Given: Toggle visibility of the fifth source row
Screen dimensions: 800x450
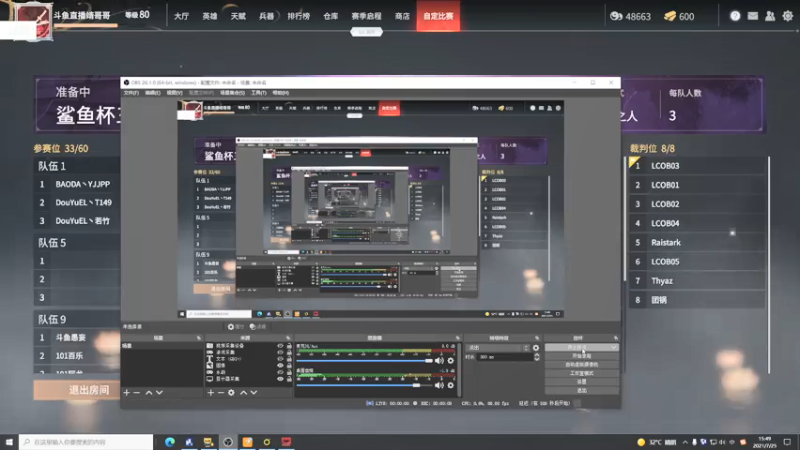Looking at the screenshot, I should 280,372.
